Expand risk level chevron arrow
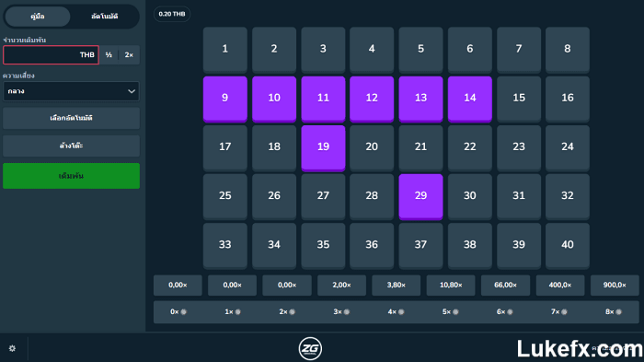644x362 pixels. click(132, 91)
